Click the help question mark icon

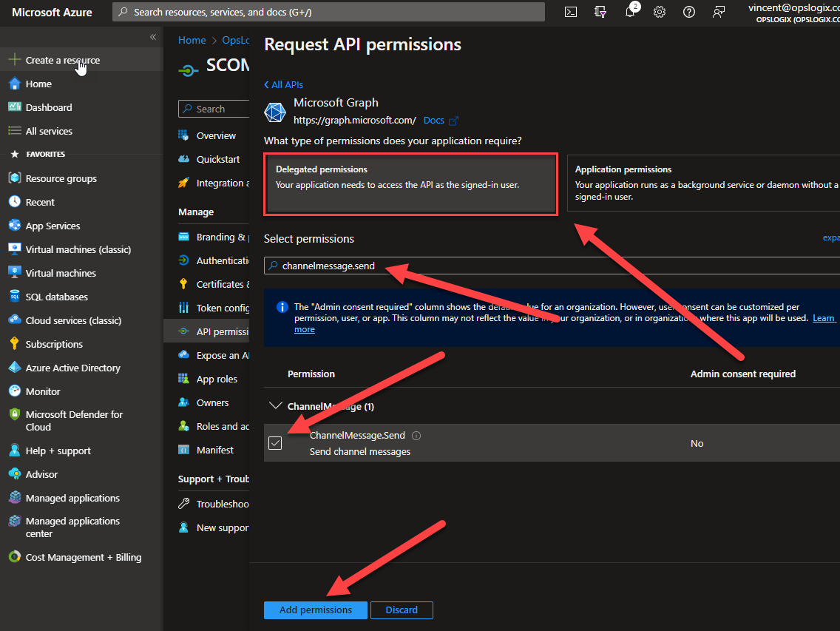coord(689,12)
